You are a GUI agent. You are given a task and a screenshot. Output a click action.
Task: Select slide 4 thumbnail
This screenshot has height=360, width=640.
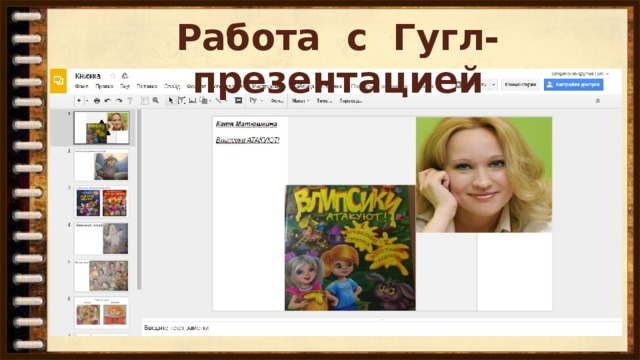pyautogui.click(x=102, y=239)
